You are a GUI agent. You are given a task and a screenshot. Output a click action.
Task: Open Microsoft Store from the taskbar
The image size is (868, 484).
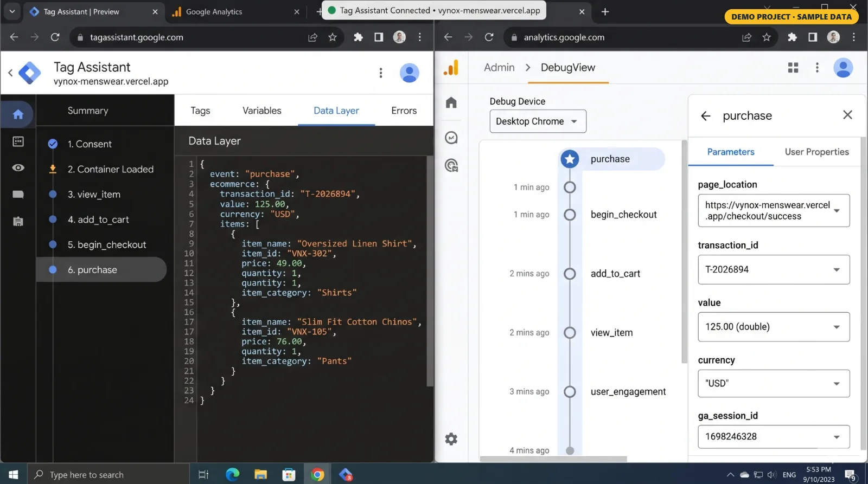coord(289,474)
